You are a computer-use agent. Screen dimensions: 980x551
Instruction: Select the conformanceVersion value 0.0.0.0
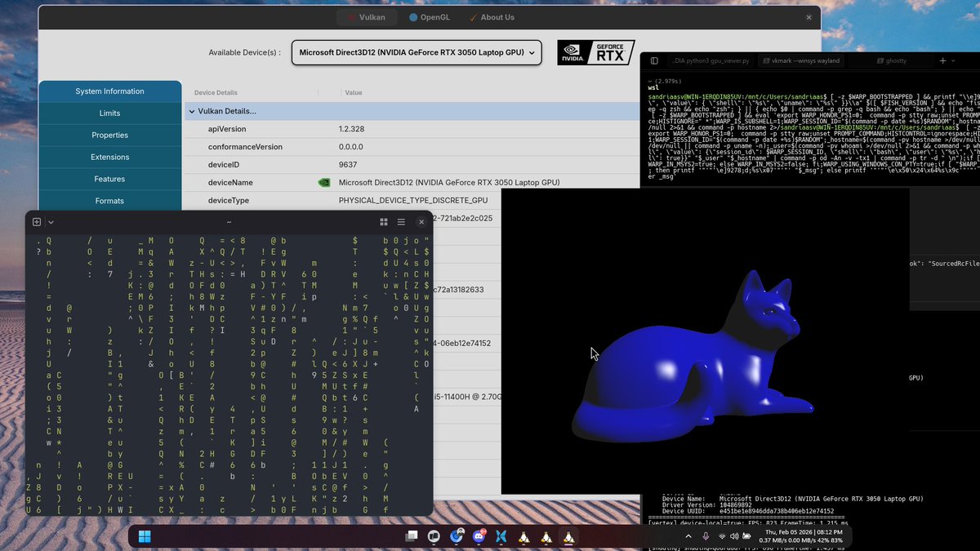pos(351,147)
